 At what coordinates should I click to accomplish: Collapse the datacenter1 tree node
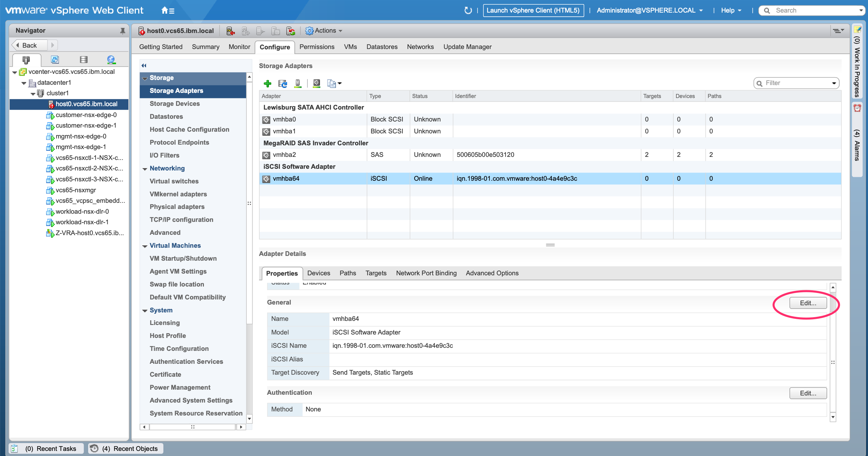pos(24,83)
